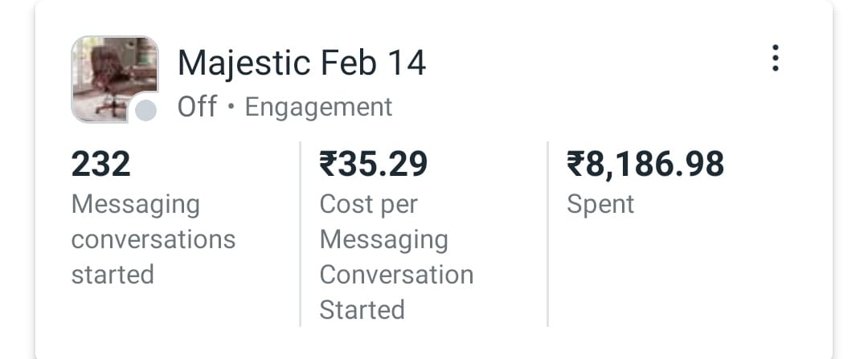868x359 pixels.
Task: Click Cost per Messaging Conversation Started label
Action: point(396,257)
